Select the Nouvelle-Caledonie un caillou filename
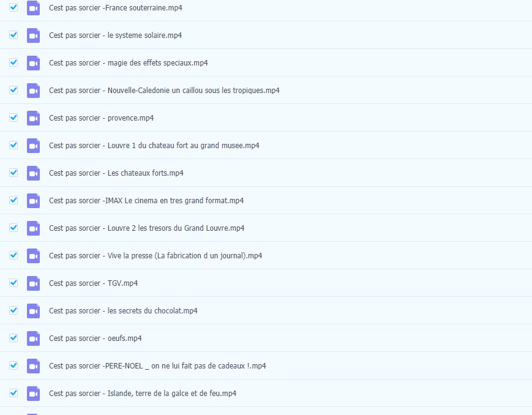Image resolution: width=532 pixels, height=415 pixels. (164, 90)
